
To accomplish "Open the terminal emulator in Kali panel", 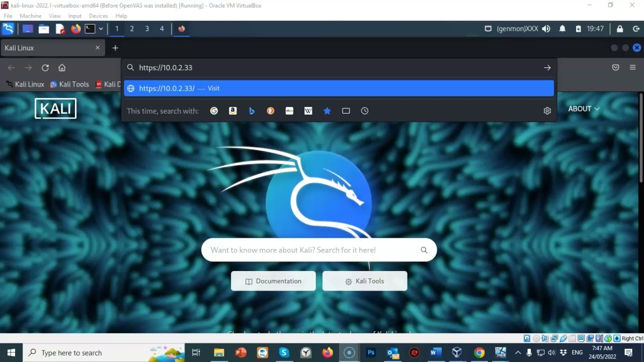I will point(90,29).
